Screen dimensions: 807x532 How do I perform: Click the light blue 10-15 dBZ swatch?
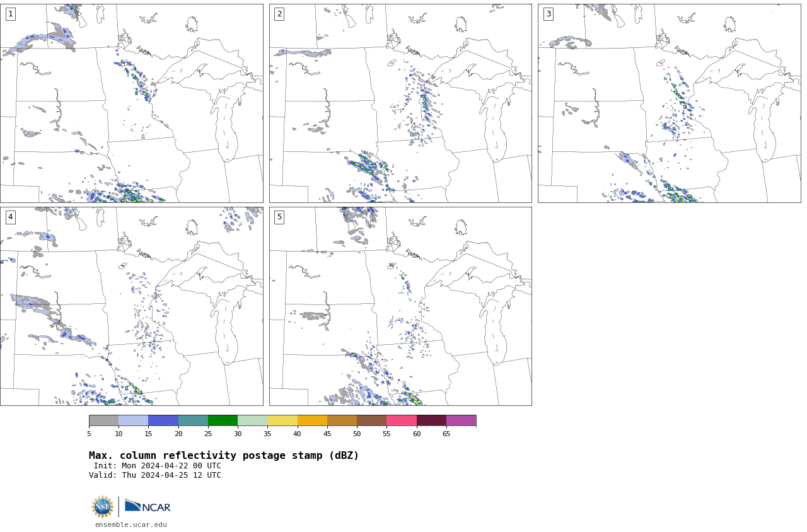pos(134,420)
